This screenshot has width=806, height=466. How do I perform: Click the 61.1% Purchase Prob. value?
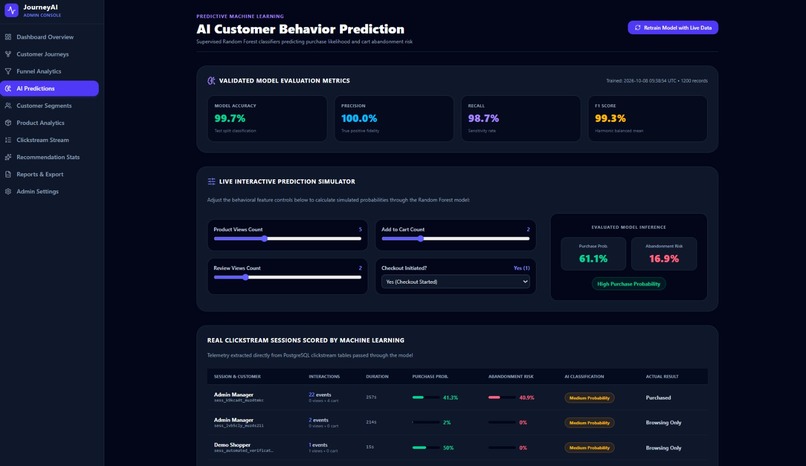click(x=593, y=258)
